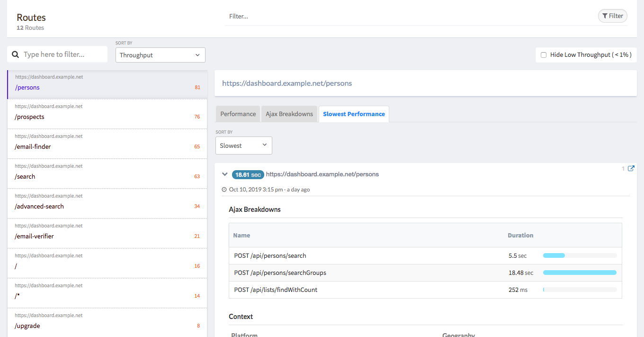Viewport: 644px width, 337px height.
Task: Click the 18.61 sec duration badge
Action: pos(248,174)
